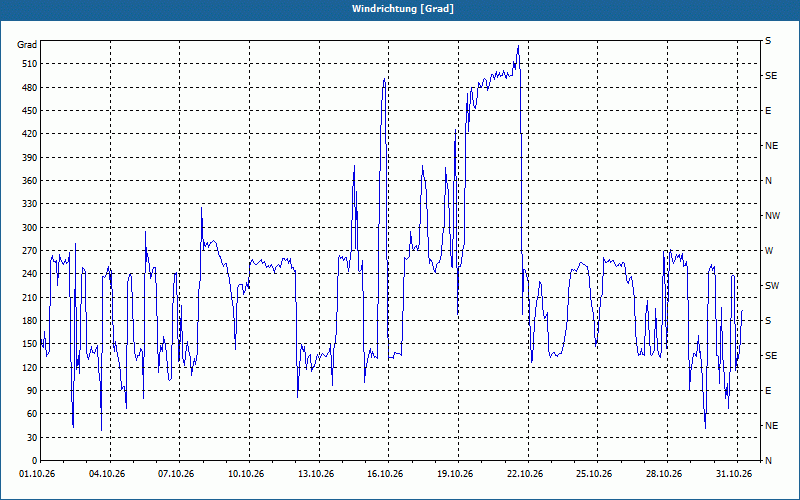This screenshot has height=500, width=800.
Task: Select the 19.10.26 date label
Action: 455,474
